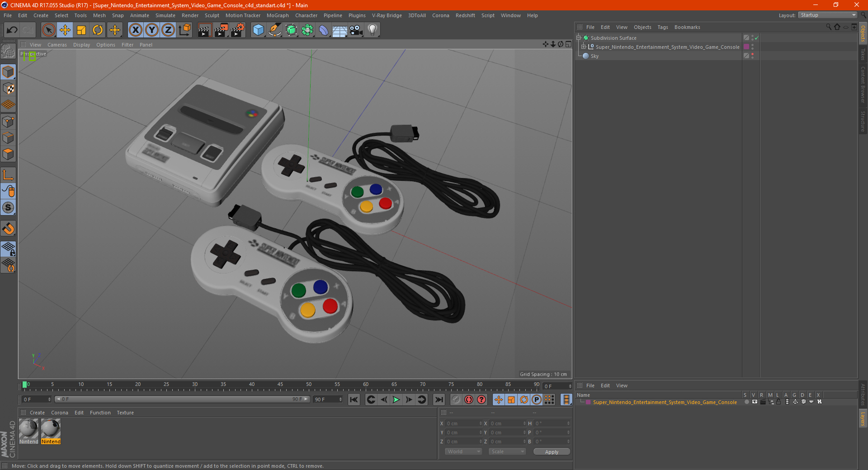Switch to Content Browser side tab
The width and height of the screenshot is (868, 470).
[863, 85]
